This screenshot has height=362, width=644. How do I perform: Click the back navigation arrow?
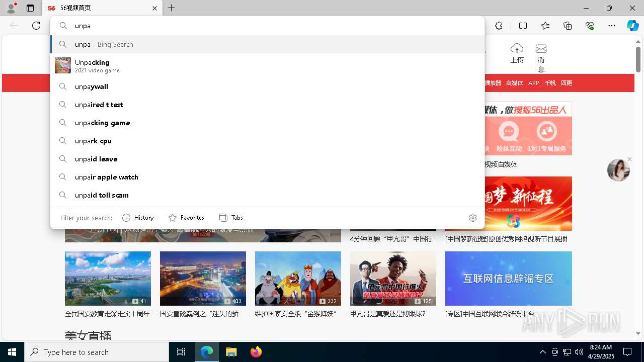pyautogui.click(x=14, y=26)
